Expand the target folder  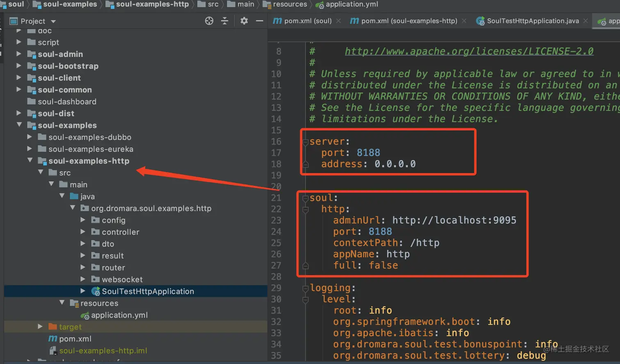pos(40,327)
